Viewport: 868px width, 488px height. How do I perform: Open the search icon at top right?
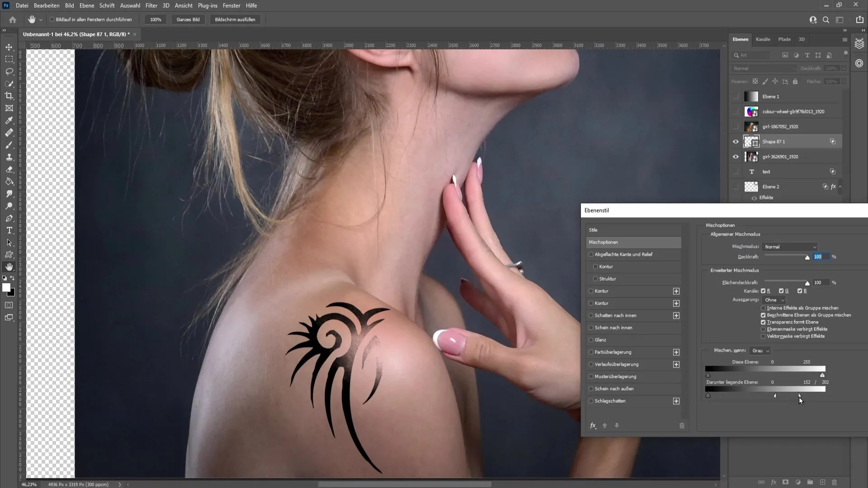[x=826, y=20]
